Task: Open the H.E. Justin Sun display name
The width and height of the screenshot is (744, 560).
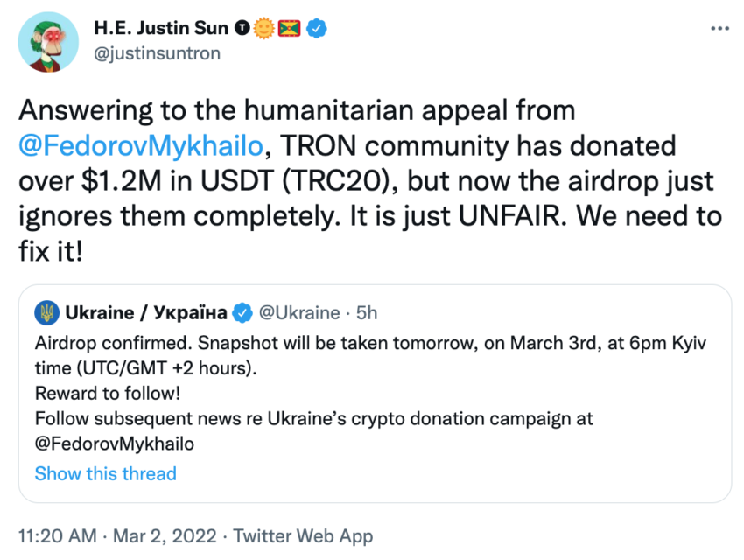Action: tap(161, 28)
